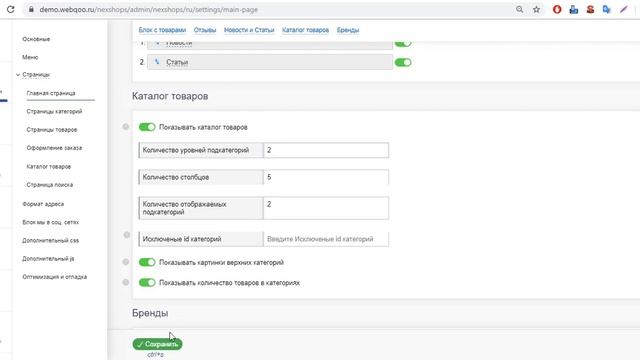Open Дополнительный js settings
This screenshot has width=640, height=360.
[x=48, y=259]
